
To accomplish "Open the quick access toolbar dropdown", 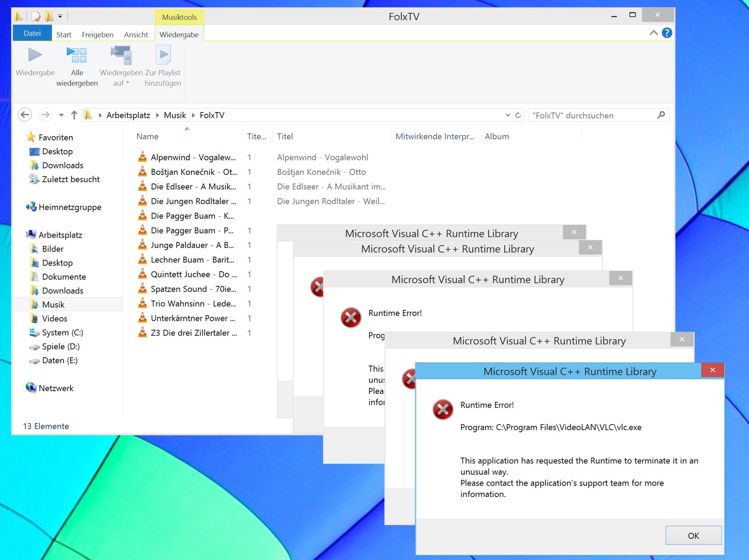I will click(60, 16).
